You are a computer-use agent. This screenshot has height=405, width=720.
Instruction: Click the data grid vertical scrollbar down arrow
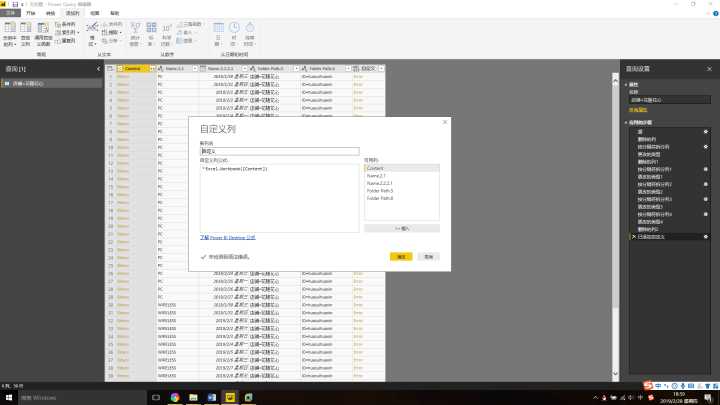pyautogui.click(x=615, y=373)
